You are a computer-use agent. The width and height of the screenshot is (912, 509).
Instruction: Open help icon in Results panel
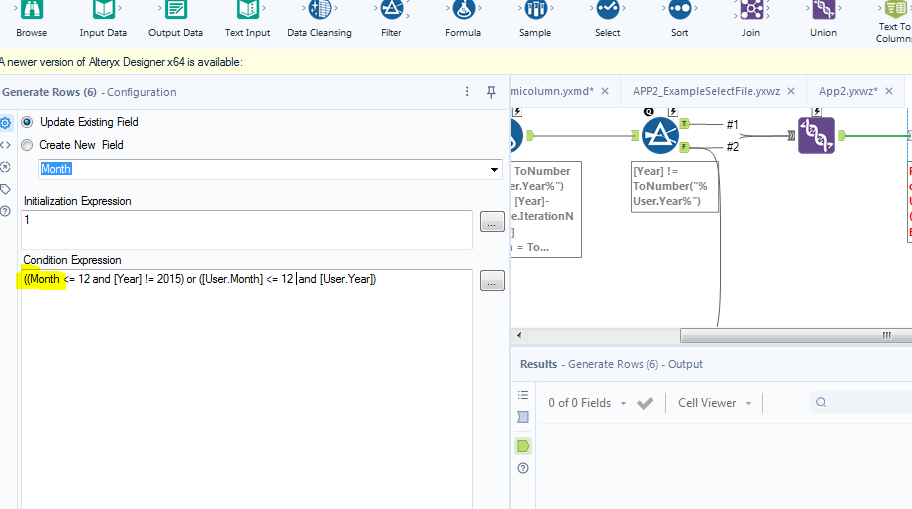coord(523,468)
